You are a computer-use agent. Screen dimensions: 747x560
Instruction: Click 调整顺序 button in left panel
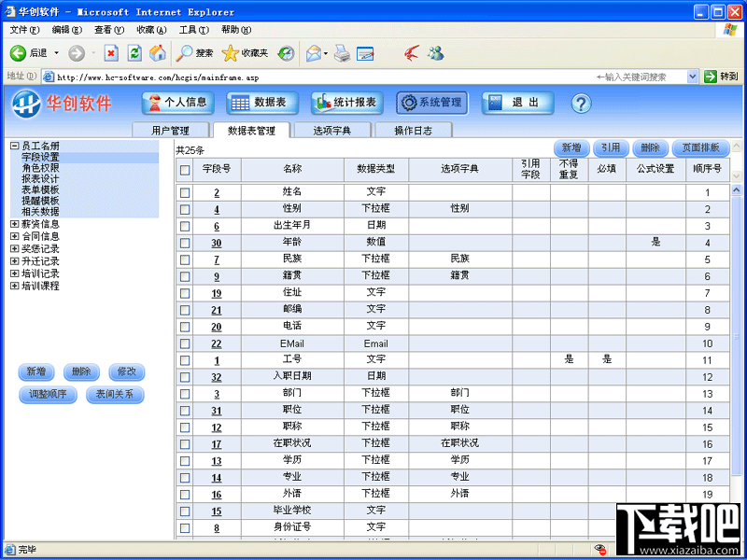tap(48, 395)
